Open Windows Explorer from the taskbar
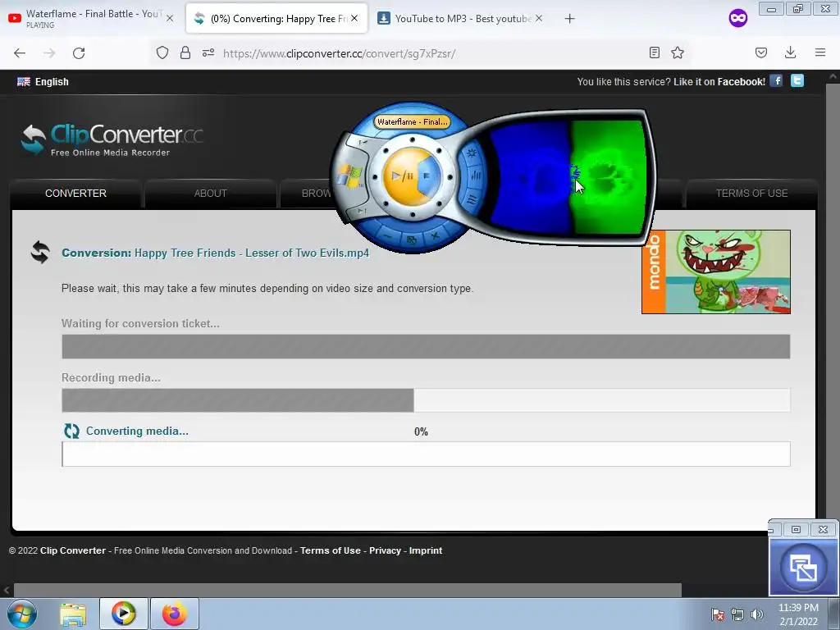This screenshot has height=630, width=840. click(x=73, y=614)
